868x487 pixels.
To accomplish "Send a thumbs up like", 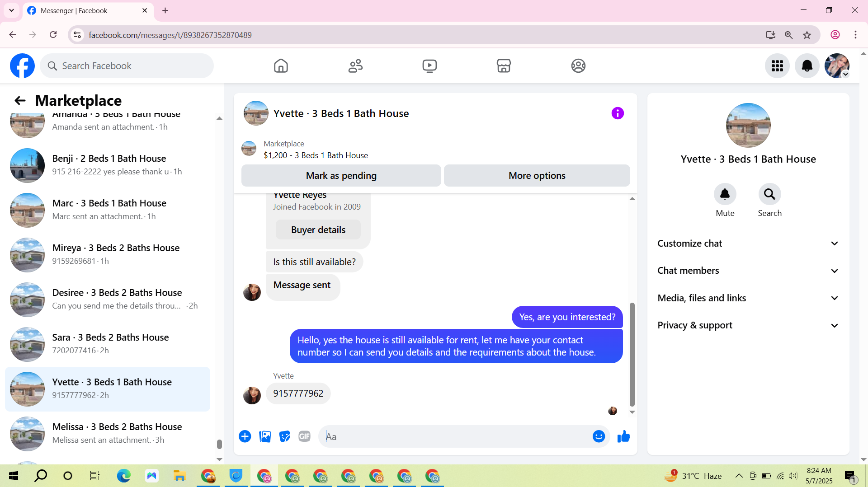I will pyautogui.click(x=624, y=436).
